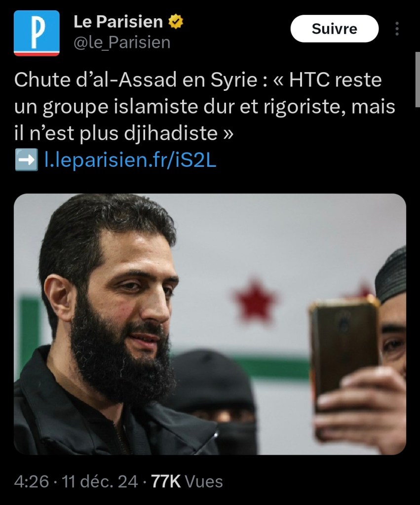Open the @le_Parisien handle

tap(122, 42)
